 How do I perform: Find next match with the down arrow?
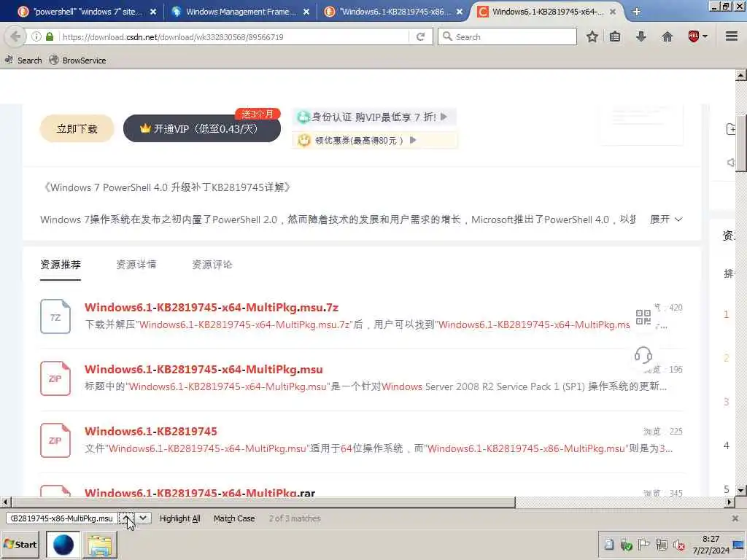(x=143, y=518)
